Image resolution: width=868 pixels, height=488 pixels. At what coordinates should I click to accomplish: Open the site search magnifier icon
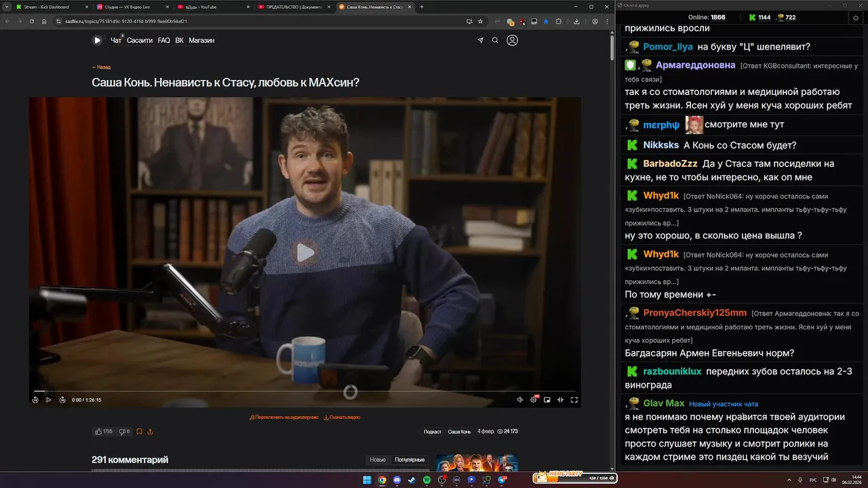pos(495,40)
